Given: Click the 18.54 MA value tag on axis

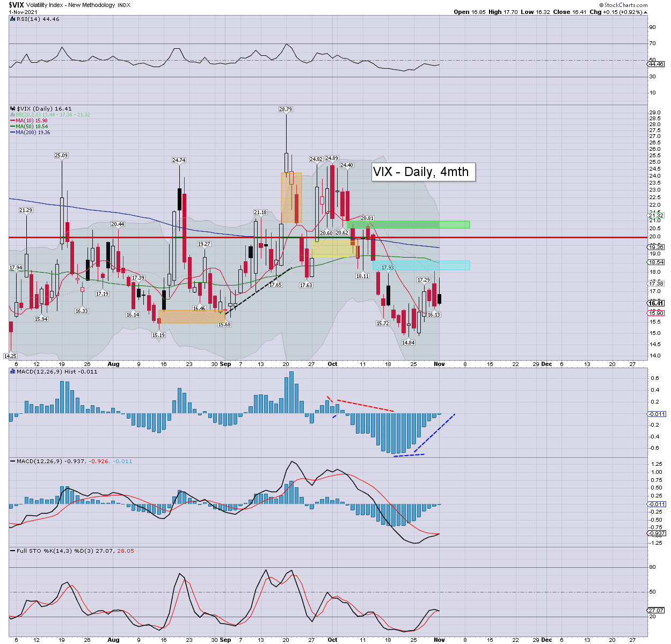Looking at the screenshot, I should coord(656,262).
